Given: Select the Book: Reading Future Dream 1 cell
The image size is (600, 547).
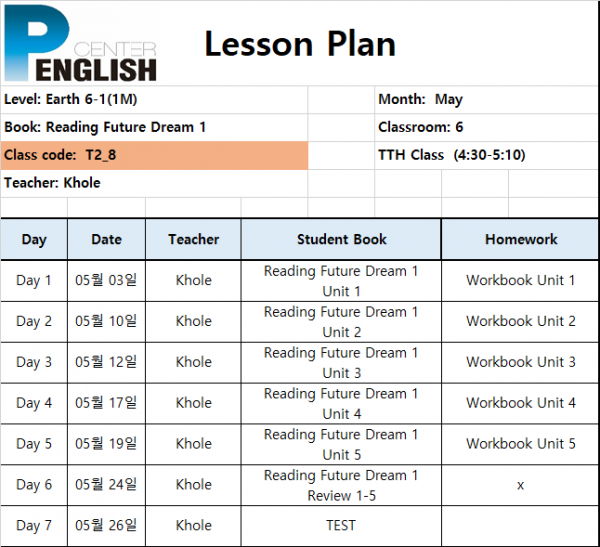Looking at the screenshot, I should pyautogui.click(x=154, y=127).
